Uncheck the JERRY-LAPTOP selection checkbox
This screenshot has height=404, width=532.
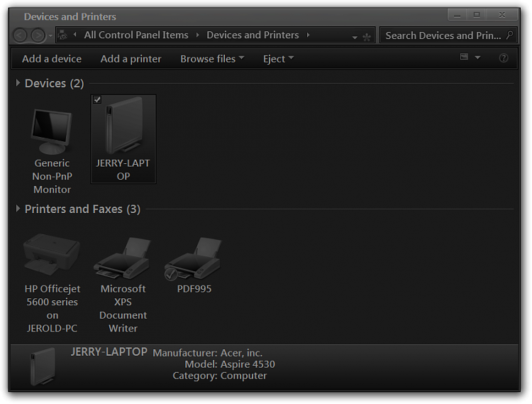[97, 99]
